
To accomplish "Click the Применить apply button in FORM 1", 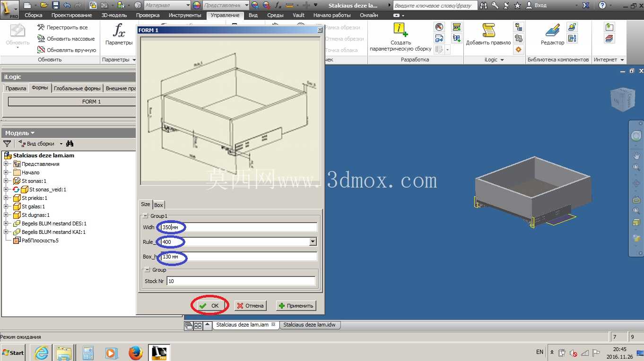I will coord(296,306).
